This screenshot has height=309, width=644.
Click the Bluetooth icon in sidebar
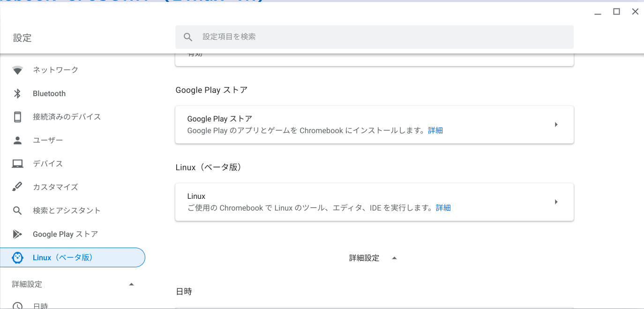17,94
